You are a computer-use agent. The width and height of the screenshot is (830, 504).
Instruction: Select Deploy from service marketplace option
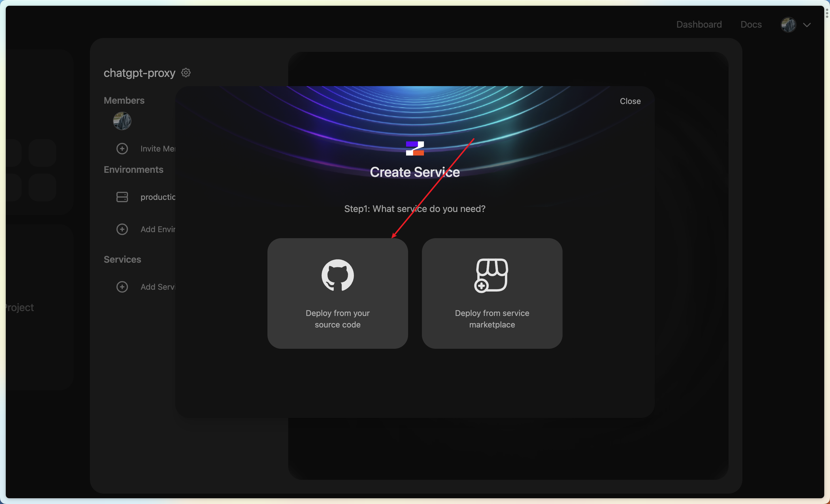492,293
